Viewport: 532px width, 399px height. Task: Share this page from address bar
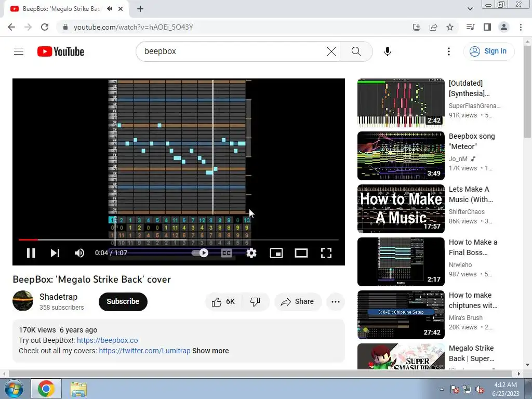(x=433, y=27)
